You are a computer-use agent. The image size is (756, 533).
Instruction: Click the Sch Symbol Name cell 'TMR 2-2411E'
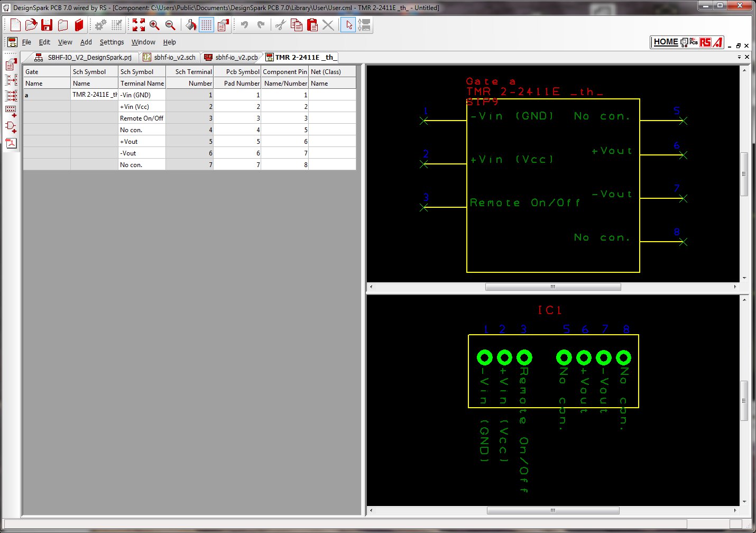point(94,95)
